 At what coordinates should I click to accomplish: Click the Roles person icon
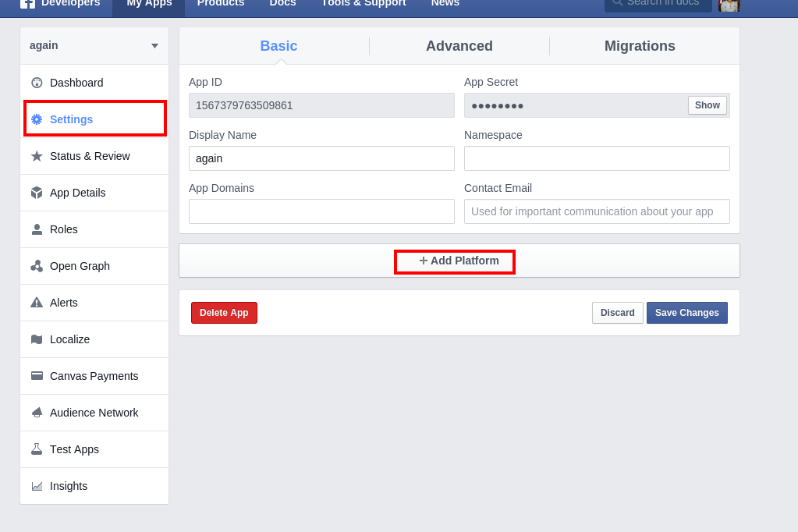pos(37,229)
